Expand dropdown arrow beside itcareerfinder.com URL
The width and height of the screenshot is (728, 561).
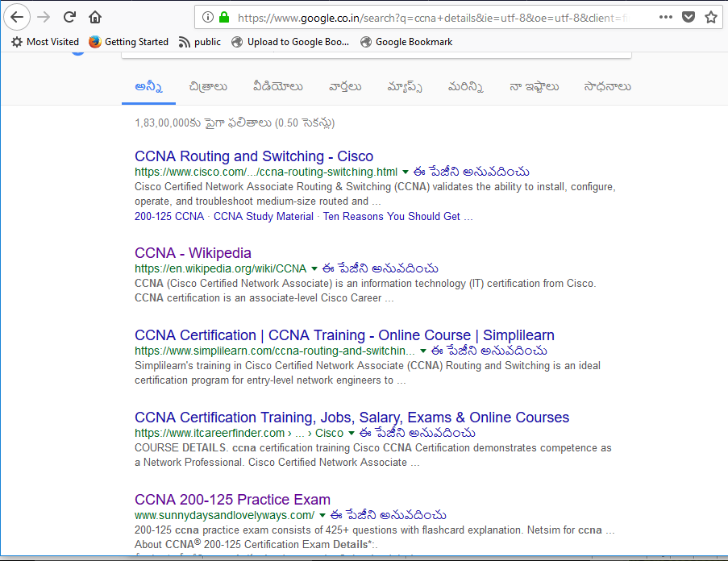tap(352, 433)
